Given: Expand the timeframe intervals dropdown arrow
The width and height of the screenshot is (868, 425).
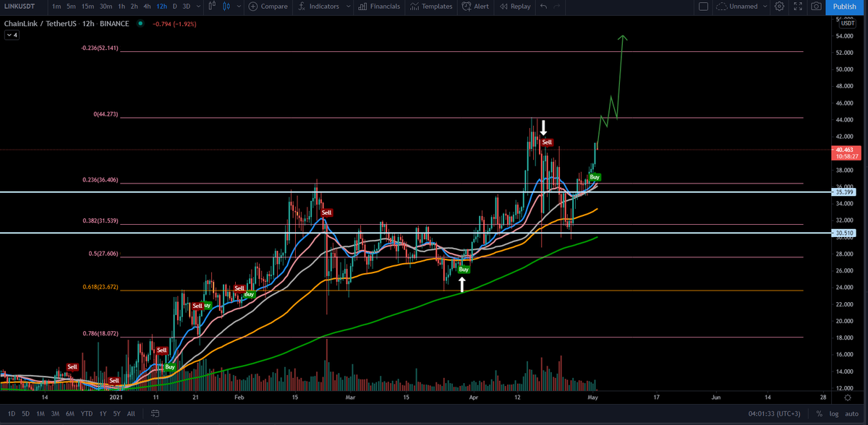Looking at the screenshot, I should [199, 7].
